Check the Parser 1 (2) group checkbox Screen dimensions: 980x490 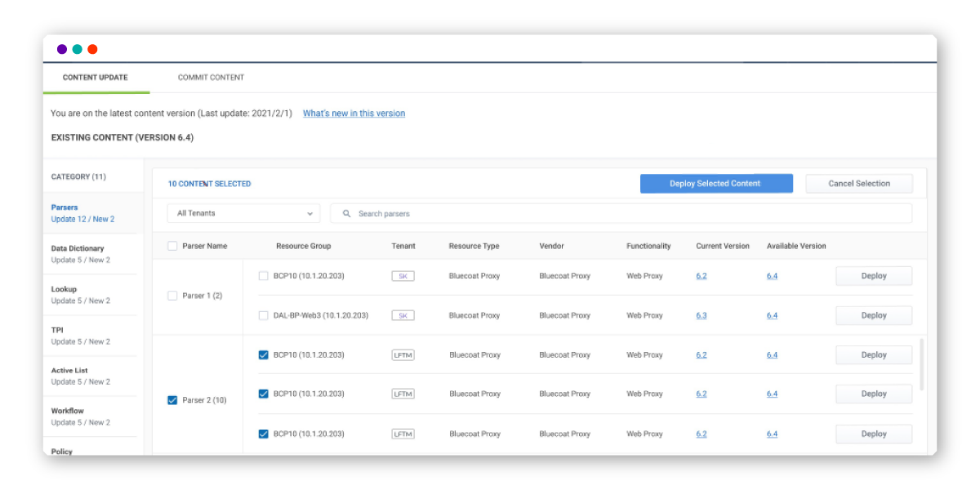(172, 296)
